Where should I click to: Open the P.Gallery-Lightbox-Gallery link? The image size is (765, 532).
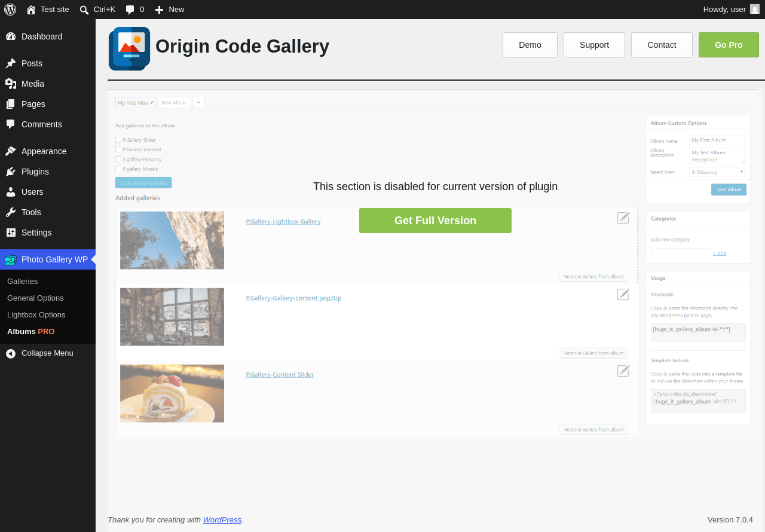tap(283, 221)
